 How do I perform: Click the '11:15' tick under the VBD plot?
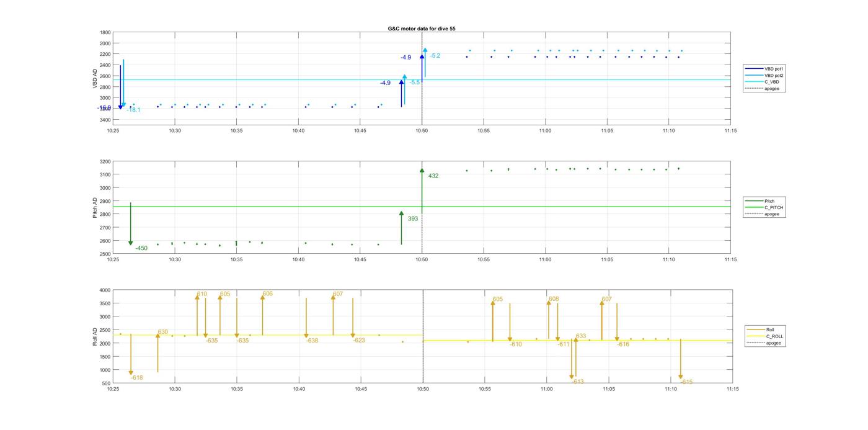[x=730, y=131]
